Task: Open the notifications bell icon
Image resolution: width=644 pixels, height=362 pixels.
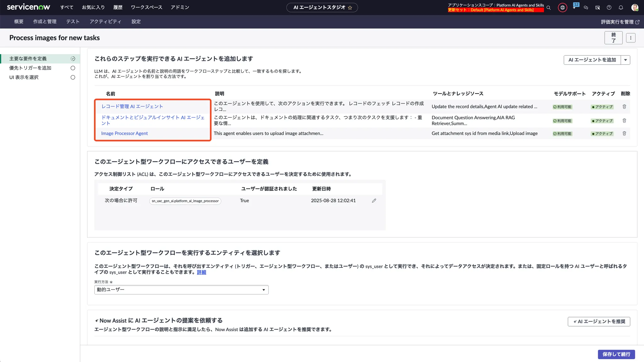Action: (621, 8)
